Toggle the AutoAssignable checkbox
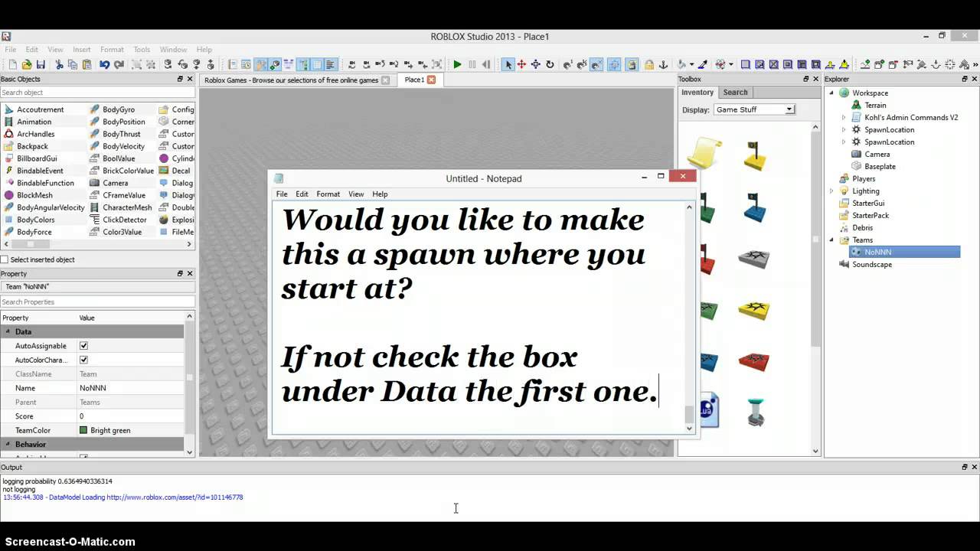This screenshot has width=980, height=551. coord(83,346)
